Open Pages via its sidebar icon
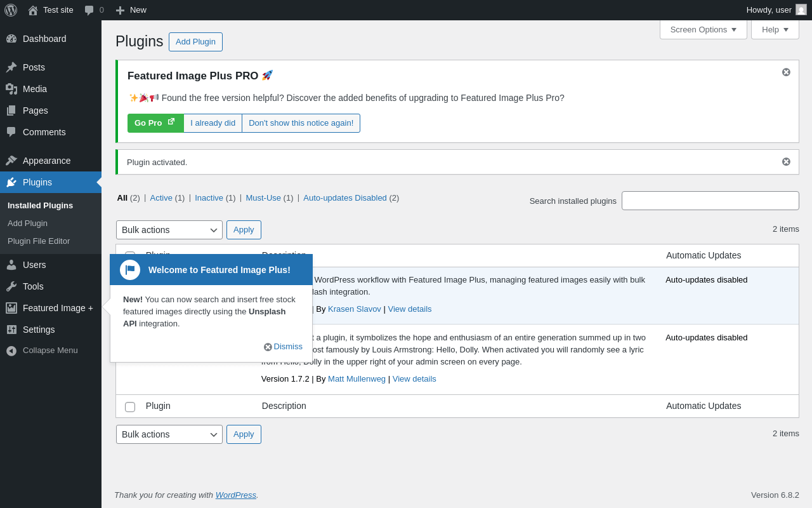Viewport: 812px width, 508px height. [x=11, y=110]
